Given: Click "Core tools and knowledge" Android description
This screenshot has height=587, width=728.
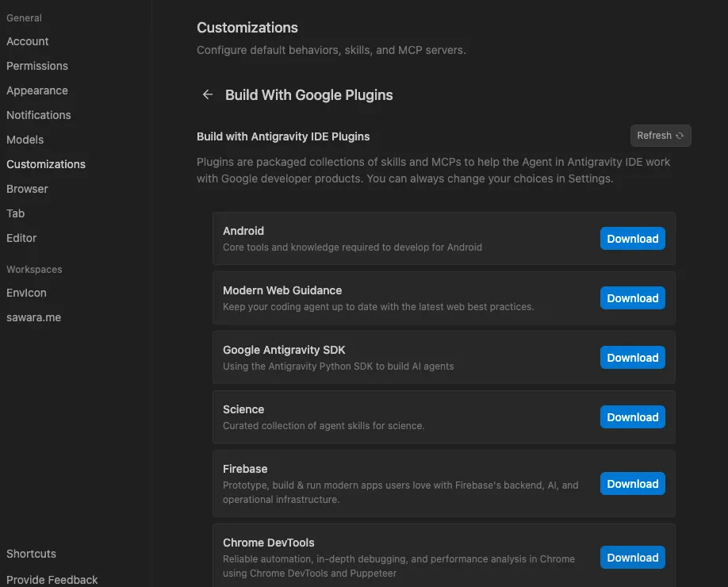Looking at the screenshot, I should click(352, 247).
